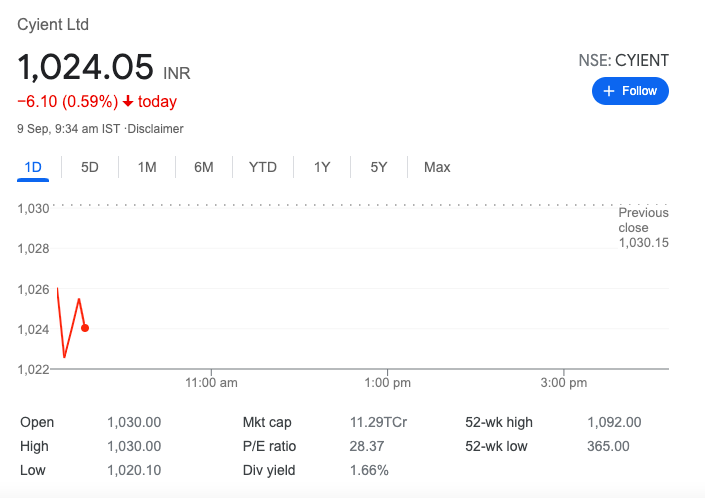Click the 1,026 y-axis label
Screen dimensions: 705x498
(x=33, y=289)
